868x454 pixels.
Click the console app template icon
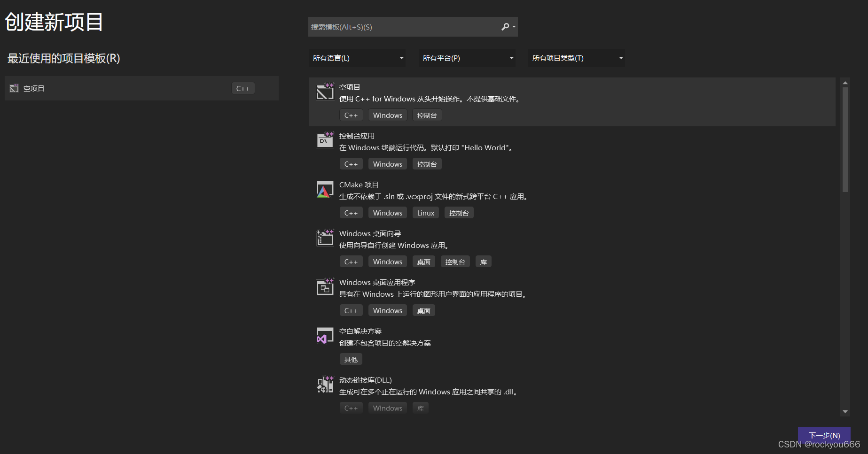(x=325, y=140)
